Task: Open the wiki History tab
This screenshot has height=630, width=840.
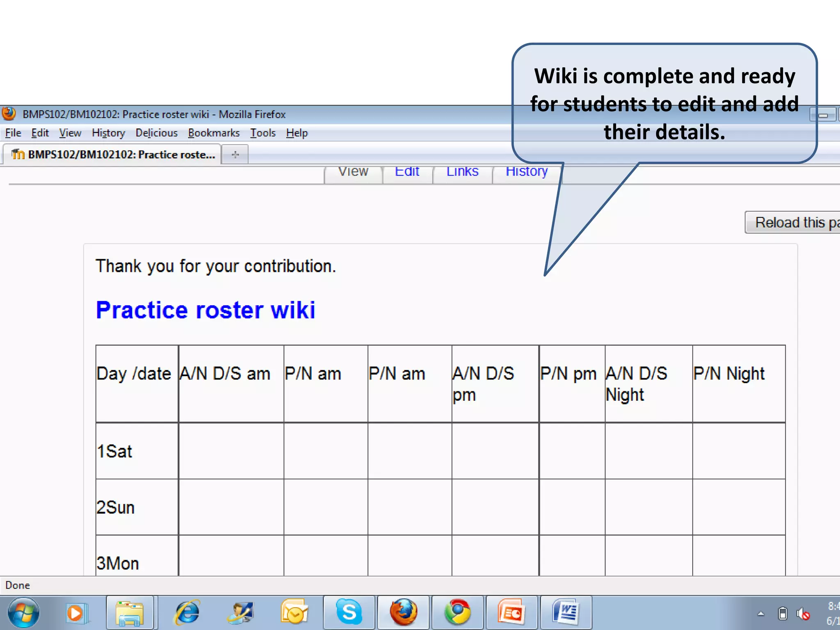Action: coord(526,173)
